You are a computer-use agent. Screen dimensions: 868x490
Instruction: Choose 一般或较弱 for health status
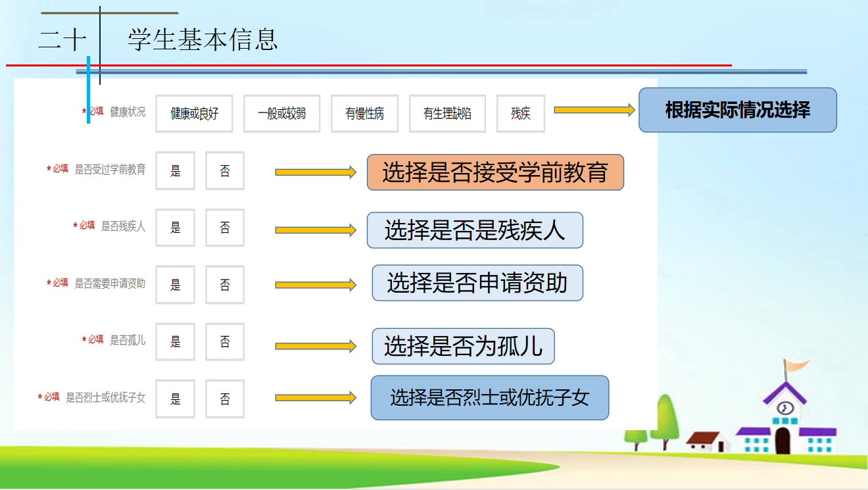(281, 114)
